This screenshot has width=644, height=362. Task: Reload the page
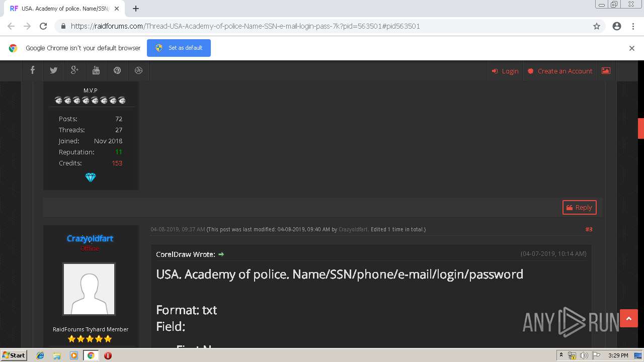coord(43,26)
